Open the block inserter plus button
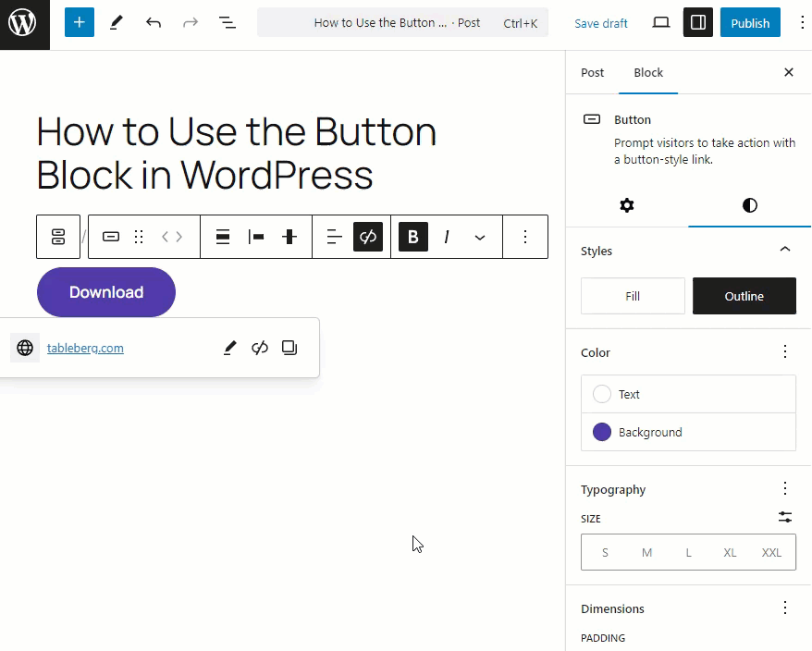 pyautogui.click(x=80, y=22)
